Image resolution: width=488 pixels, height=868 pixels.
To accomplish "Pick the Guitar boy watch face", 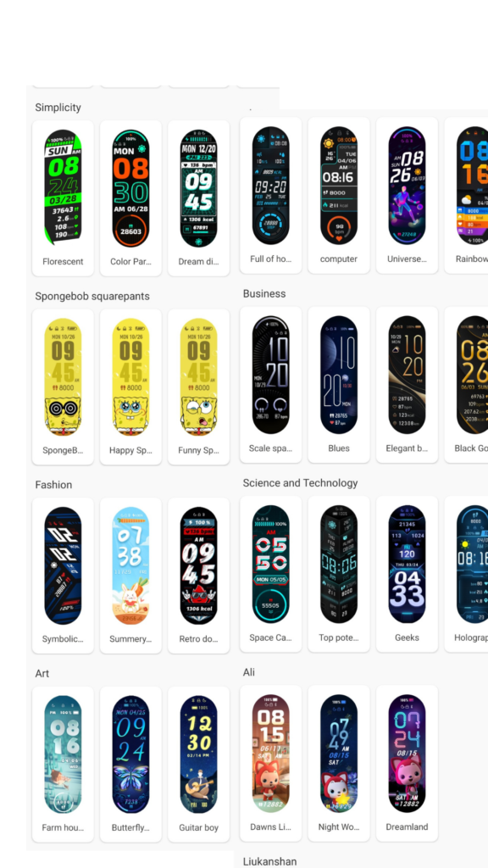I will point(198,765).
